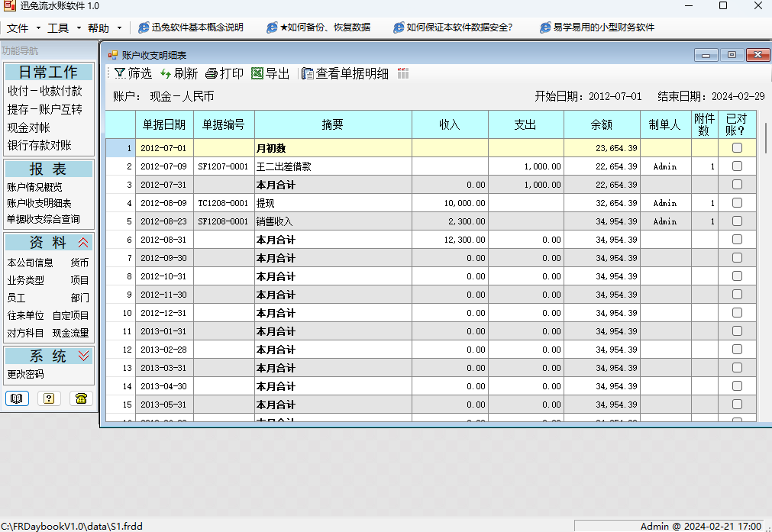Toggle 已对账 checkbox for 销售收入 row
The width and height of the screenshot is (772, 532).
click(x=737, y=221)
